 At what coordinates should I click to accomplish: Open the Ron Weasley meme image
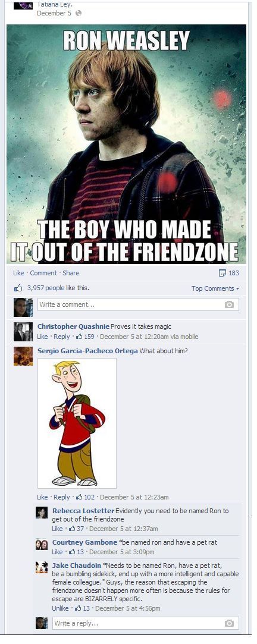tap(127, 144)
